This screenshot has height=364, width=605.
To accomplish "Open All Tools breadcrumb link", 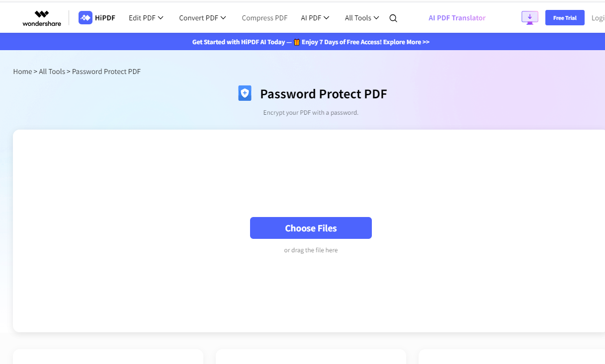I will coord(52,72).
